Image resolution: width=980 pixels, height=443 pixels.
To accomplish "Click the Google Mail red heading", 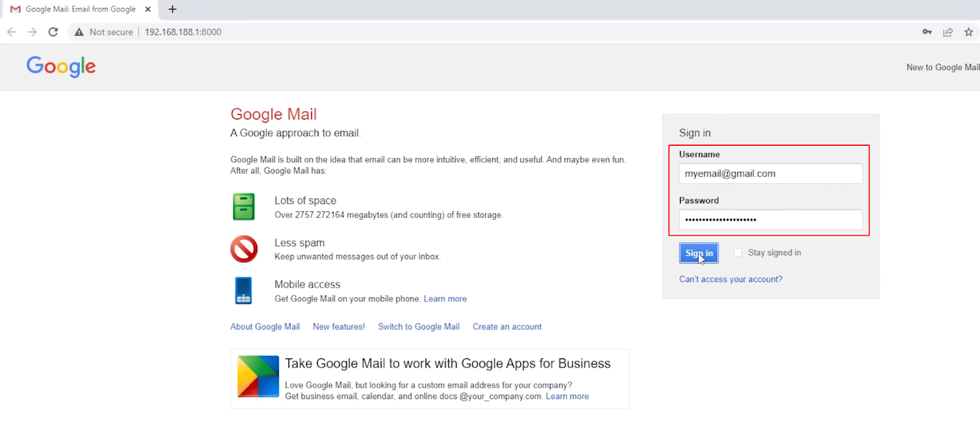I will click(274, 114).
